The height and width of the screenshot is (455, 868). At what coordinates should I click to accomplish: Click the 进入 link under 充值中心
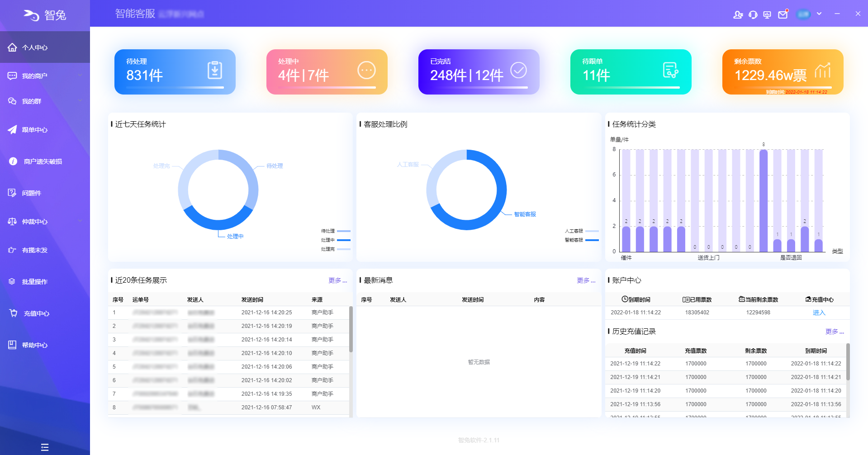click(x=819, y=313)
